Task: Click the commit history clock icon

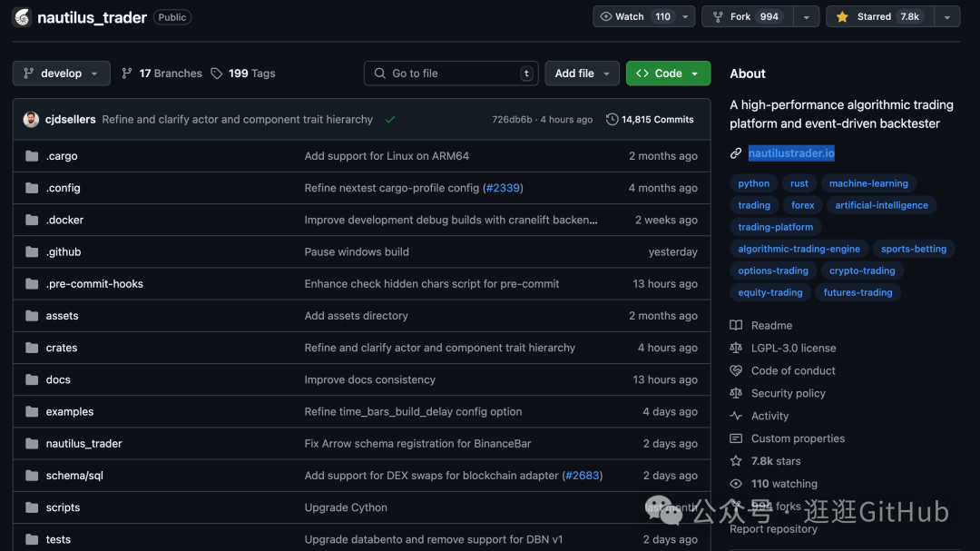Action: point(612,119)
